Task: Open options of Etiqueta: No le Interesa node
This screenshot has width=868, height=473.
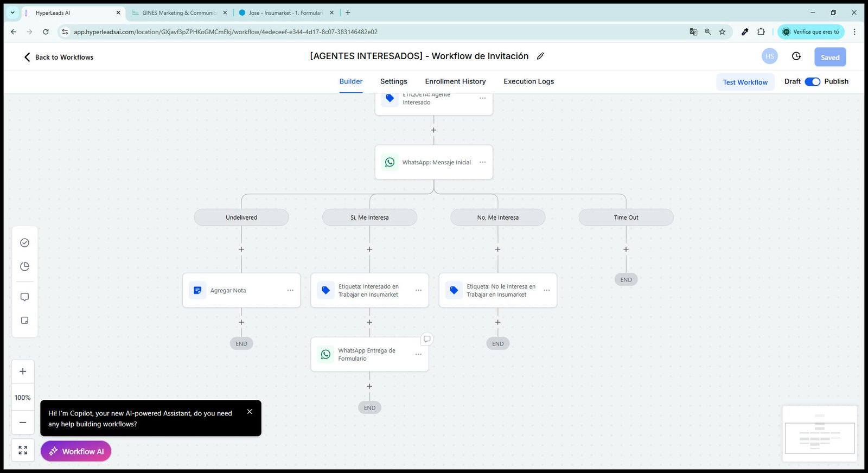Action: coord(546,290)
